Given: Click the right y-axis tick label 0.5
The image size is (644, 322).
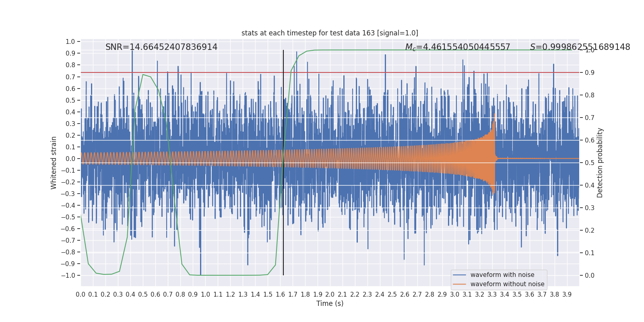Looking at the screenshot, I should 590,163.
